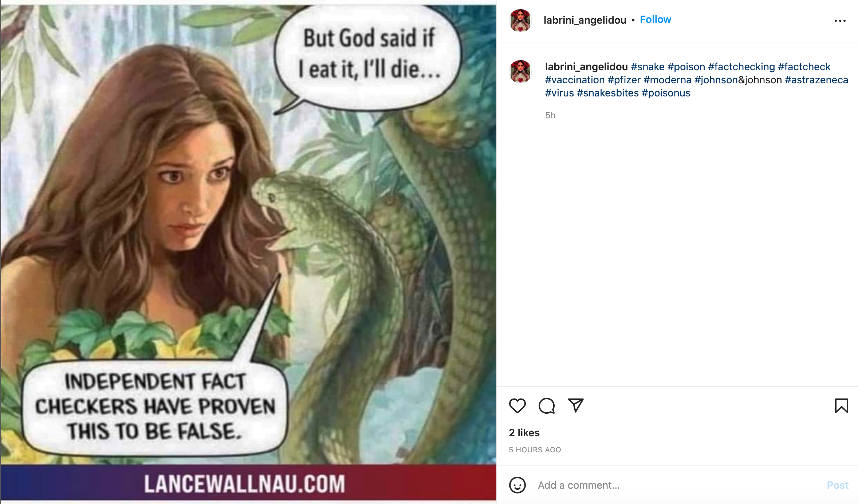Image resolution: width=858 pixels, height=504 pixels.
Task: Open the #snake hashtag
Action: (648, 67)
